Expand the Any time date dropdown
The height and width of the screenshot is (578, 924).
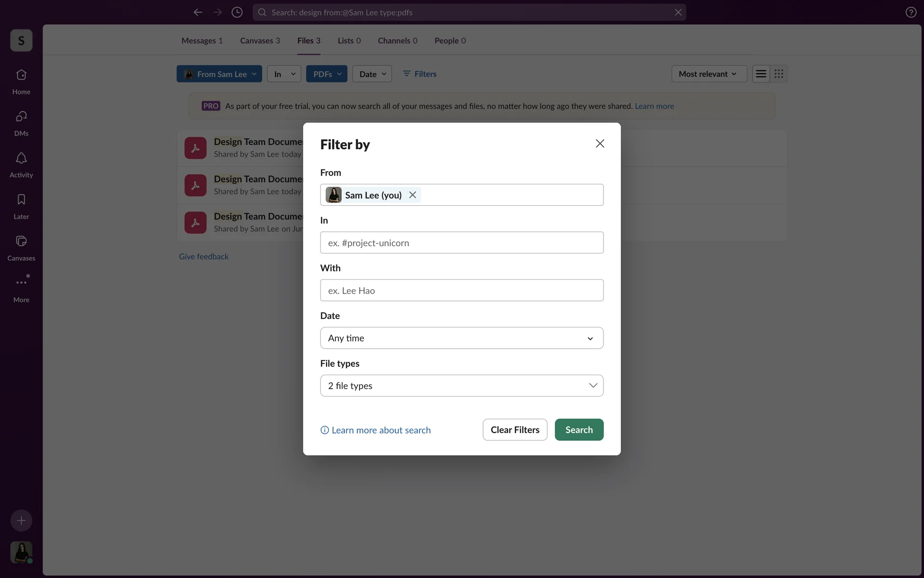tap(462, 338)
